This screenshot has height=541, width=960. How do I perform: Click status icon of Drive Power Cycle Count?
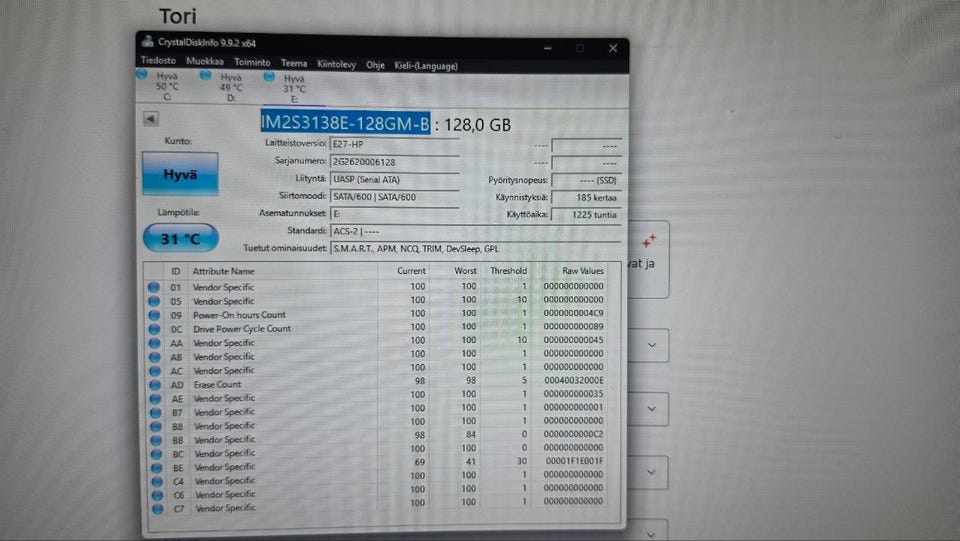click(x=154, y=329)
